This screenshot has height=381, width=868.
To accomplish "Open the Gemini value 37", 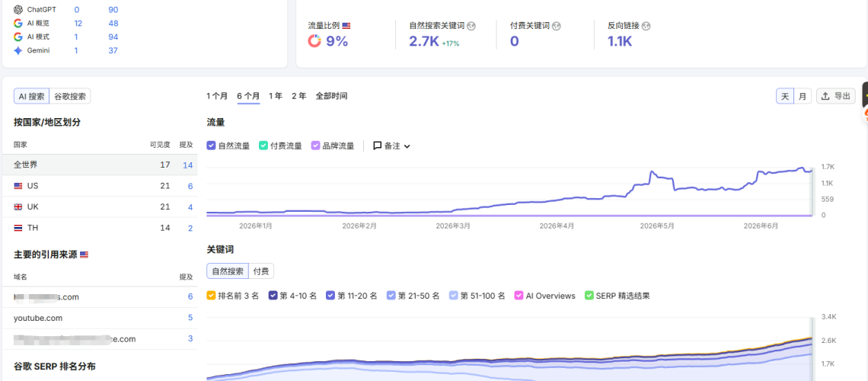I will click(113, 50).
